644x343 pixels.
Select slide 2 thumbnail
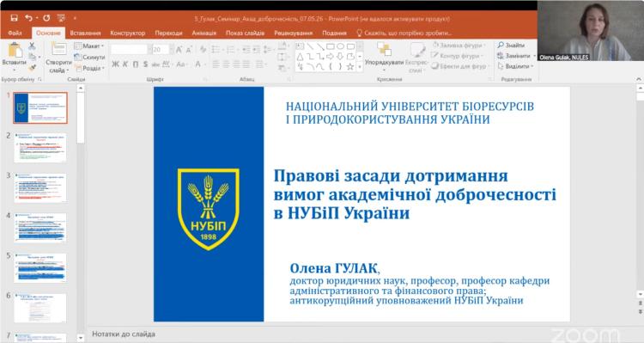(x=39, y=148)
